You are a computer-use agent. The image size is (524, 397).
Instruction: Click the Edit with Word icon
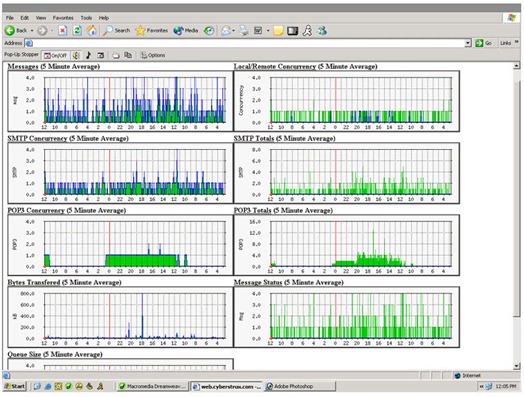pos(258,31)
